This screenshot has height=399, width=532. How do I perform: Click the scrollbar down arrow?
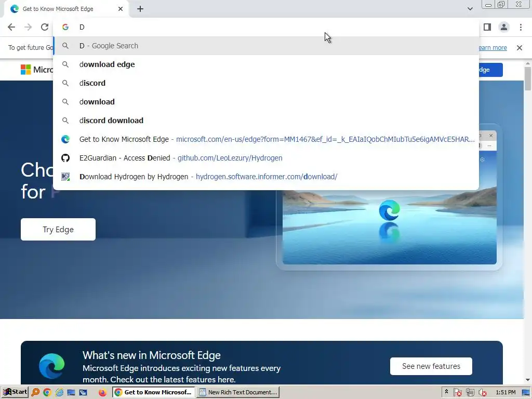tap(528, 380)
